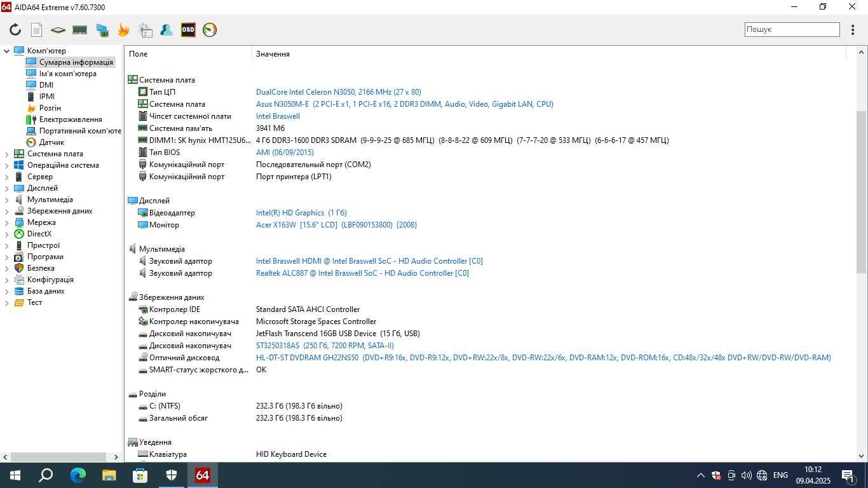Open the memory module toolbar icon
868x488 pixels.
click(x=79, y=30)
